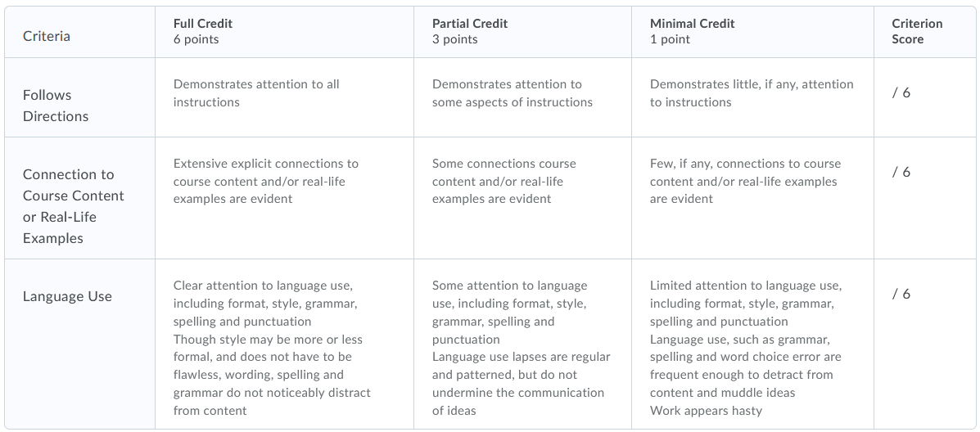This screenshot has height=432, width=980.
Task: Select the Partial Credit 3 points header
Action: (470, 31)
